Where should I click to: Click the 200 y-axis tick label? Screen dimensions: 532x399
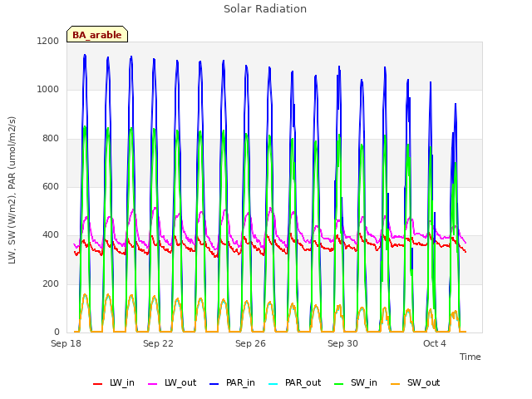coord(51,284)
